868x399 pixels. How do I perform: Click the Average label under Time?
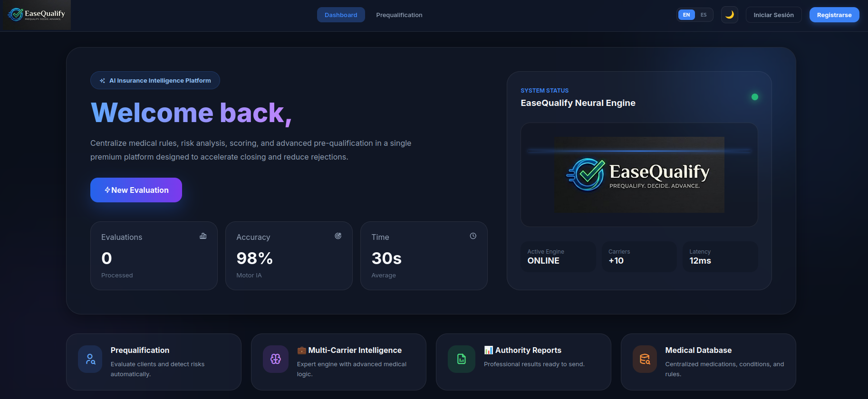(384, 275)
